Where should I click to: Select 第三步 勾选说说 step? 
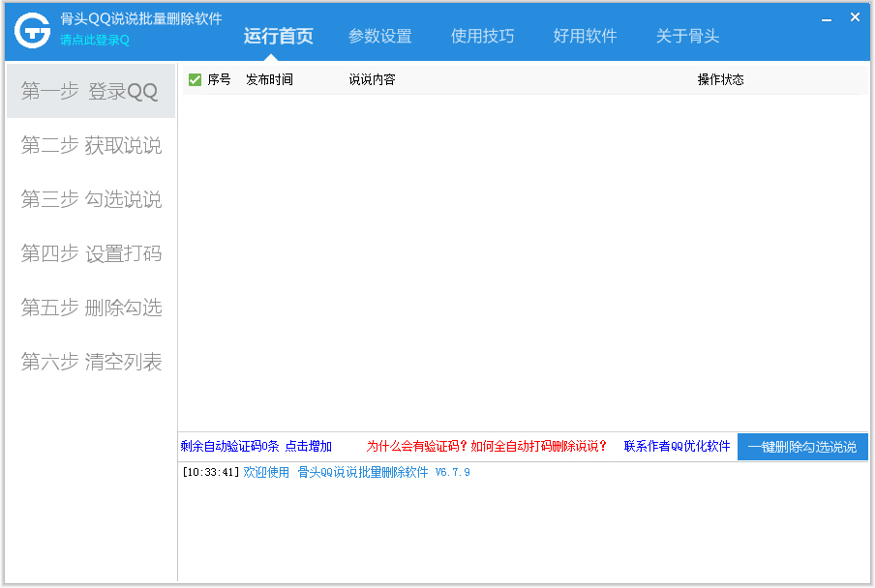[x=91, y=199]
